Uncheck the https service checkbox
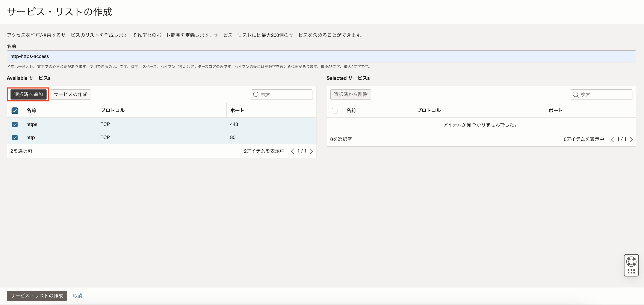 [15, 124]
